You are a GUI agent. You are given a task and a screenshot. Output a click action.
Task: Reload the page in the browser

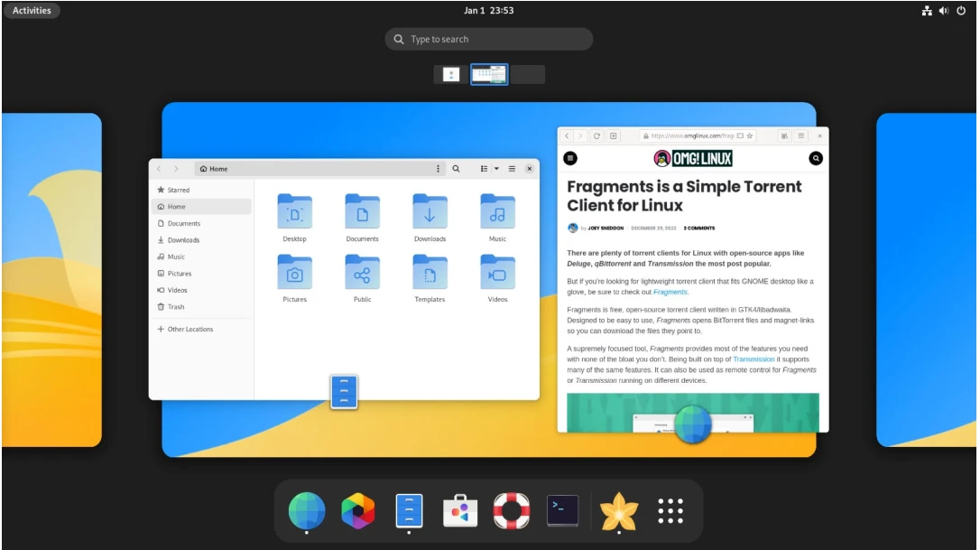tap(596, 135)
